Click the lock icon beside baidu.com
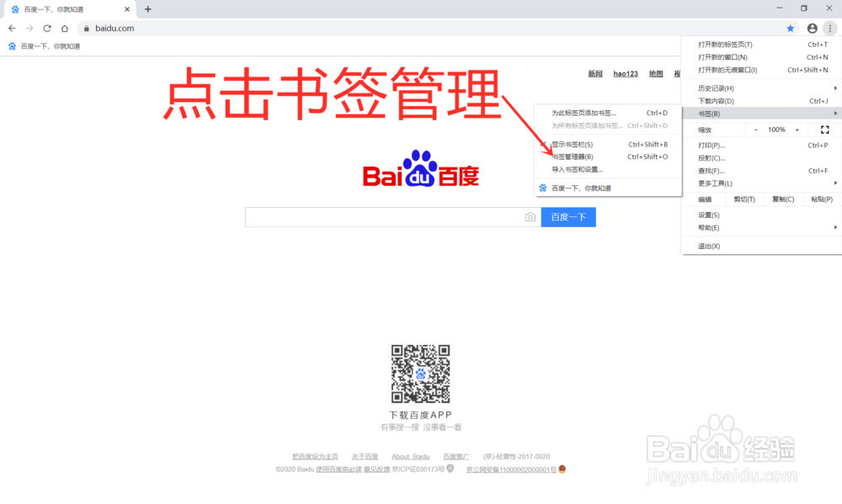842x504 pixels. click(x=87, y=29)
